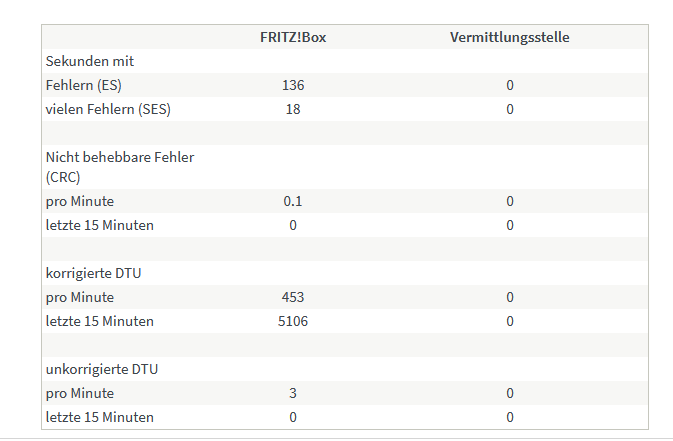Click the vielen Fehlern (SES) label
Image resolution: width=673 pixels, height=441 pixels.
pyautogui.click(x=108, y=109)
